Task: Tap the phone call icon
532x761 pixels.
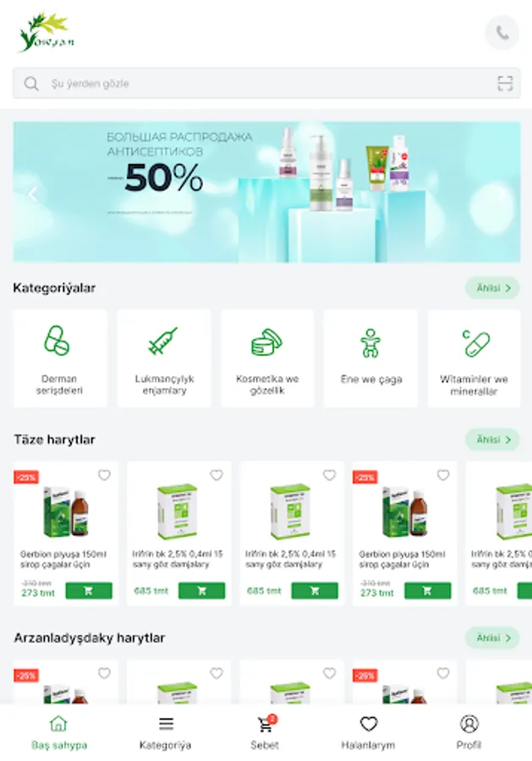Action: [502, 32]
